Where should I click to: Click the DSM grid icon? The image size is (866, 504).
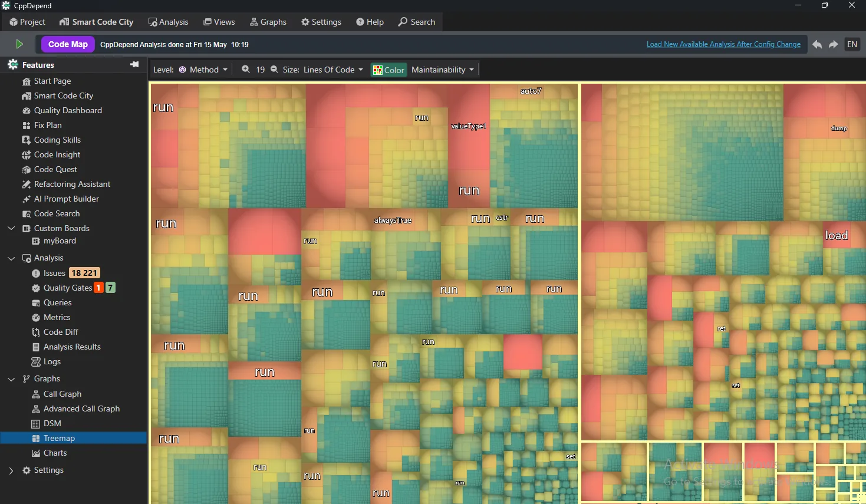click(35, 424)
